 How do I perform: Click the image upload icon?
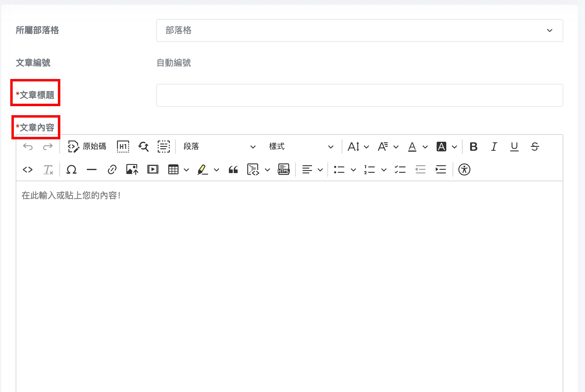[x=132, y=169]
